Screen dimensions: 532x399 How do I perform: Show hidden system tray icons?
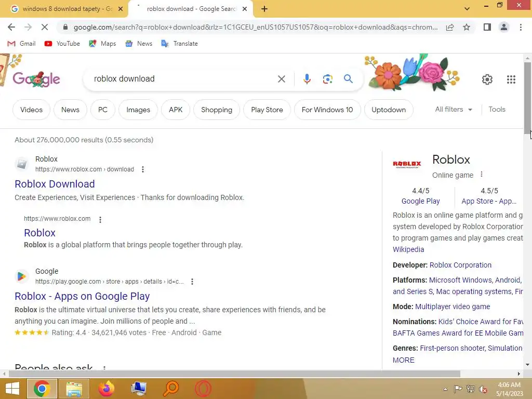click(445, 389)
